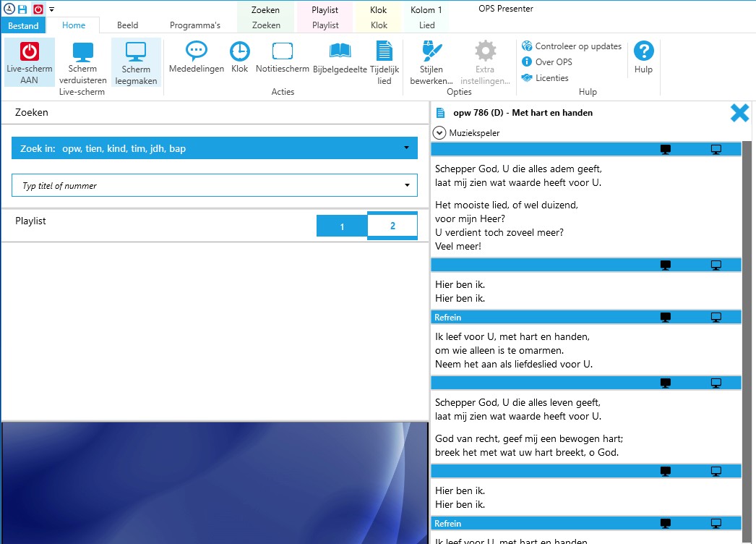Click the save icon in quick access toolbar
This screenshot has height=544, width=756.
(22, 9)
